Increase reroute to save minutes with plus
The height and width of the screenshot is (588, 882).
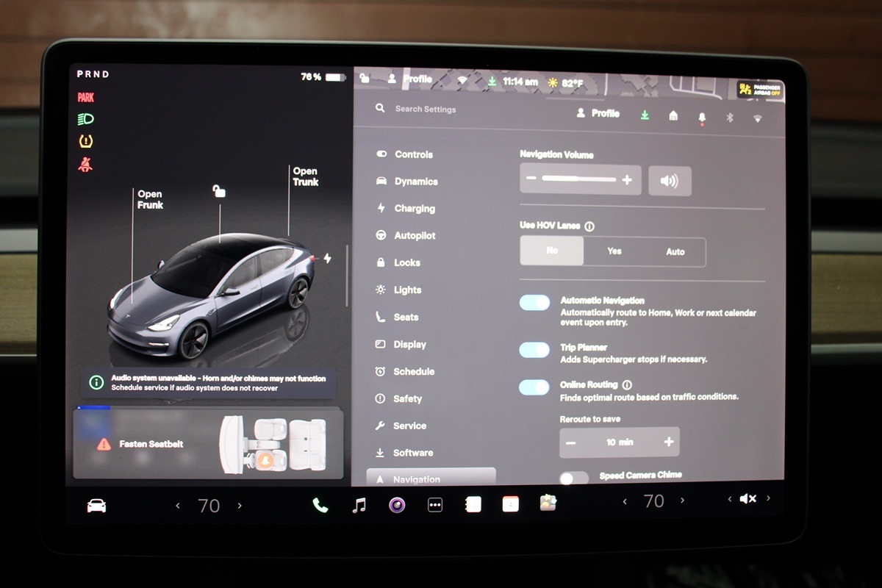point(668,442)
